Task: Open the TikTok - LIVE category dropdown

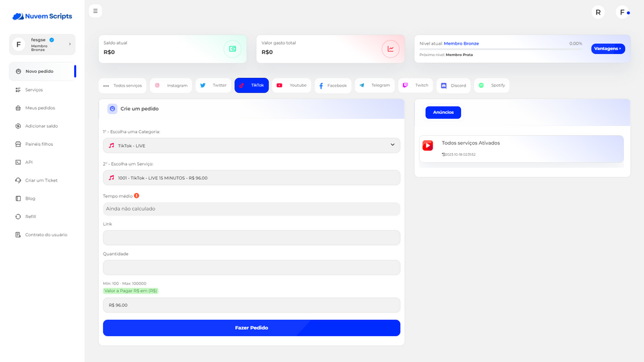Action: click(x=252, y=145)
